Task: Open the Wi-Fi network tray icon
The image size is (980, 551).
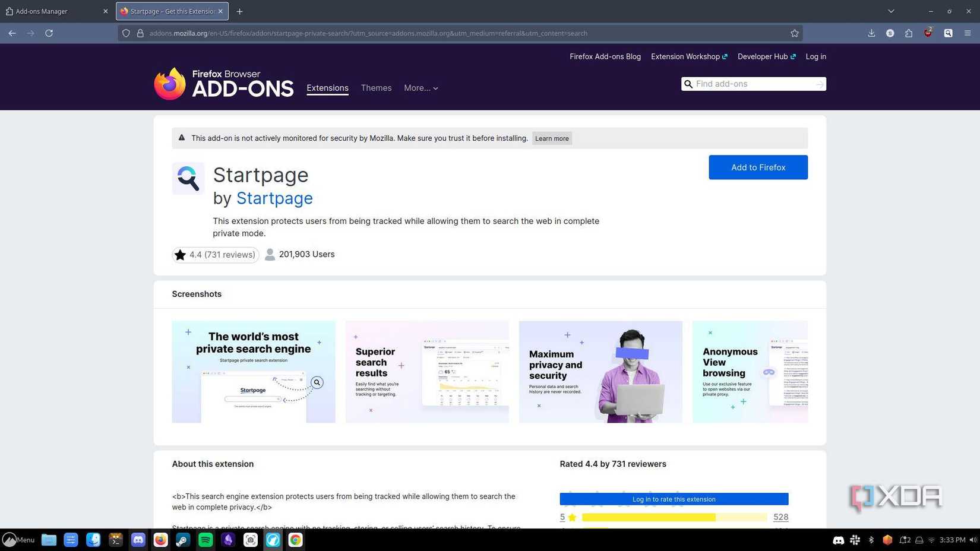Action: pyautogui.click(x=931, y=540)
